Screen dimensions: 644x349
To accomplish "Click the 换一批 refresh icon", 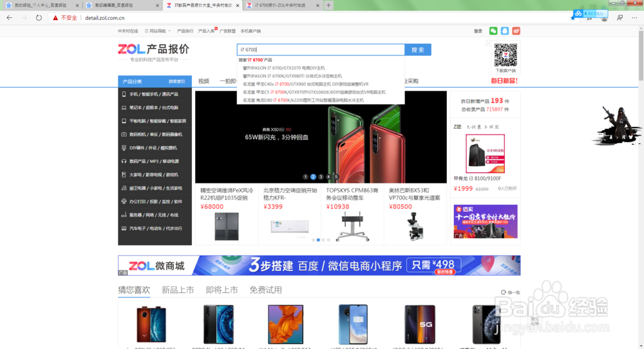I will click(x=503, y=292).
